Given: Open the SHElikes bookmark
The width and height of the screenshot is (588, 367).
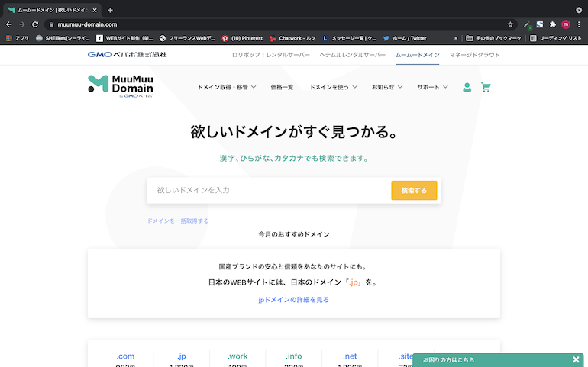Looking at the screenshot, I should (63, 38).
